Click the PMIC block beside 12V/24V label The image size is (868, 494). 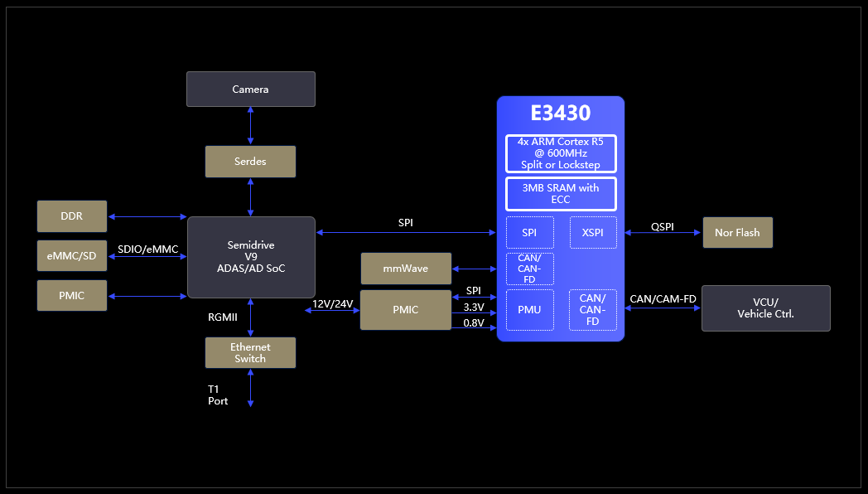[406, 310]
